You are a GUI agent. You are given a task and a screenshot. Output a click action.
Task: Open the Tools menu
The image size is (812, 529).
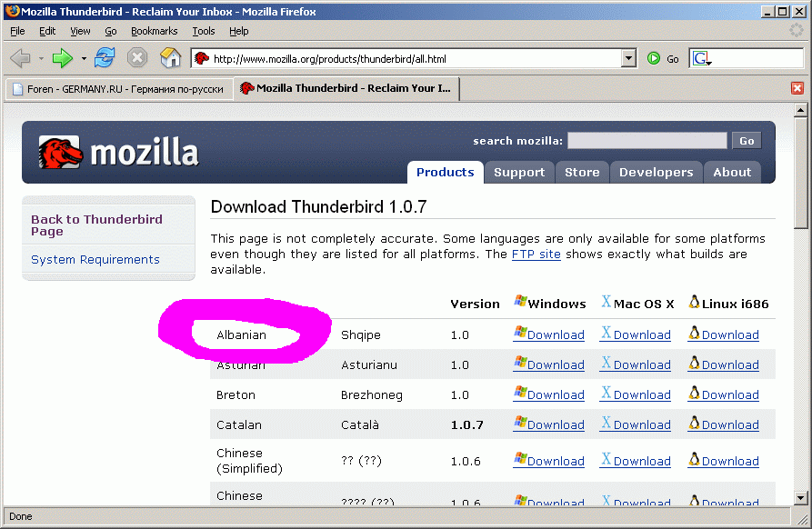pyautogui.click(x=203, y=31)
